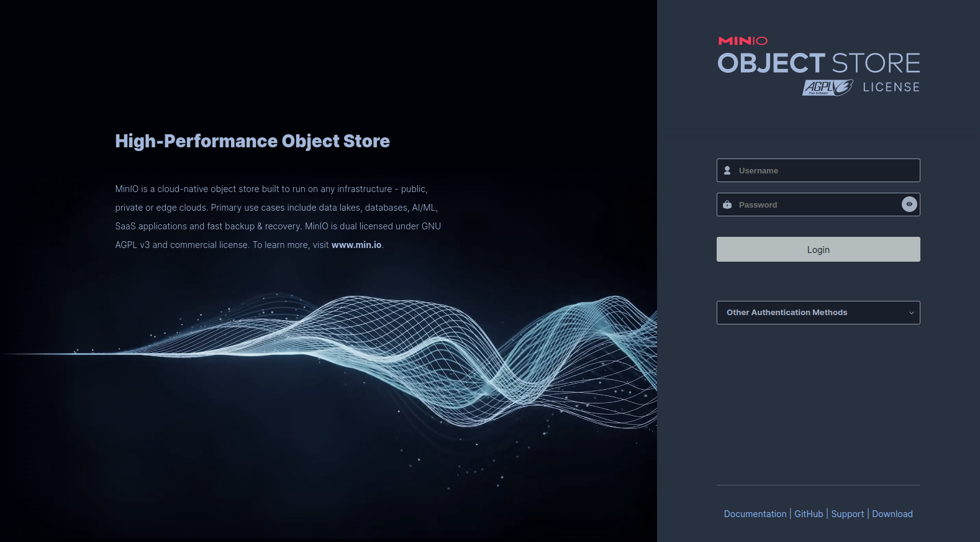Click the dropdown chevron arrow on Other Authentication Methods
The image size is (980, 542).
[911, 313]
